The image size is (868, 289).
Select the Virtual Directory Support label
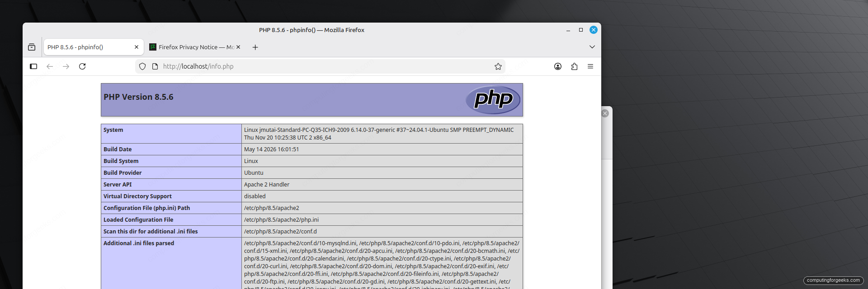pos(137,196)
